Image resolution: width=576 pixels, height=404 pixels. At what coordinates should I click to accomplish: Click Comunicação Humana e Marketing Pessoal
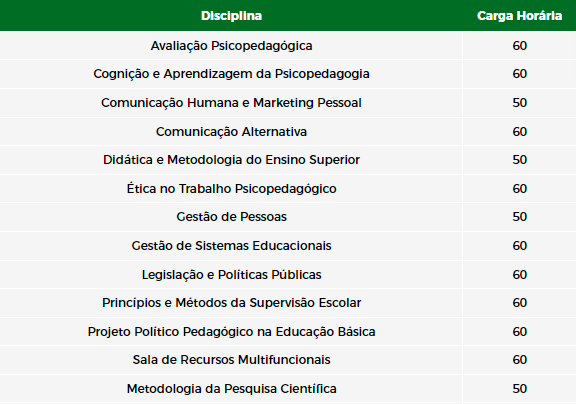[231, 102]
